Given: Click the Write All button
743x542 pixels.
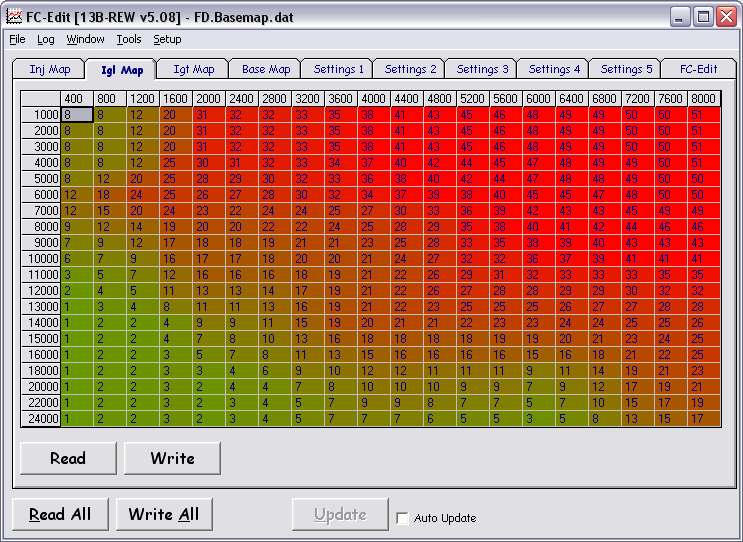Looking at the screenshot, I should click(164, 515).
